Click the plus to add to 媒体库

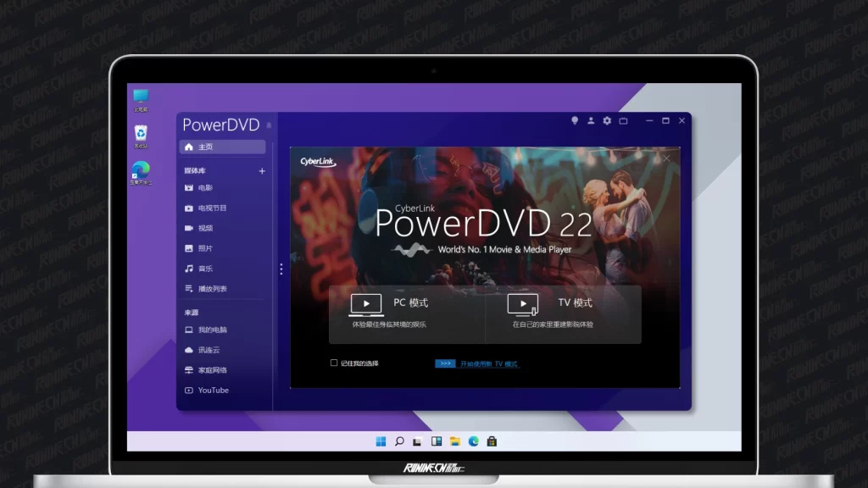(262, 171)
